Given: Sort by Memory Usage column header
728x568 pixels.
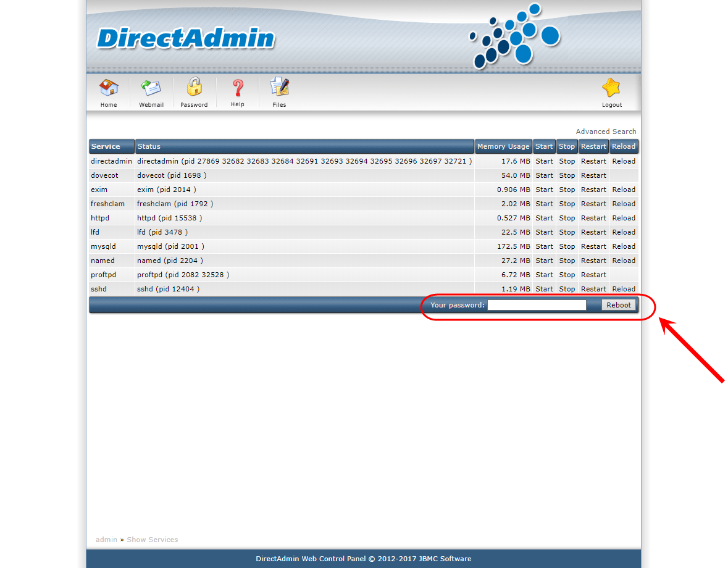Looking at the screenshot, I should (503, 146).
